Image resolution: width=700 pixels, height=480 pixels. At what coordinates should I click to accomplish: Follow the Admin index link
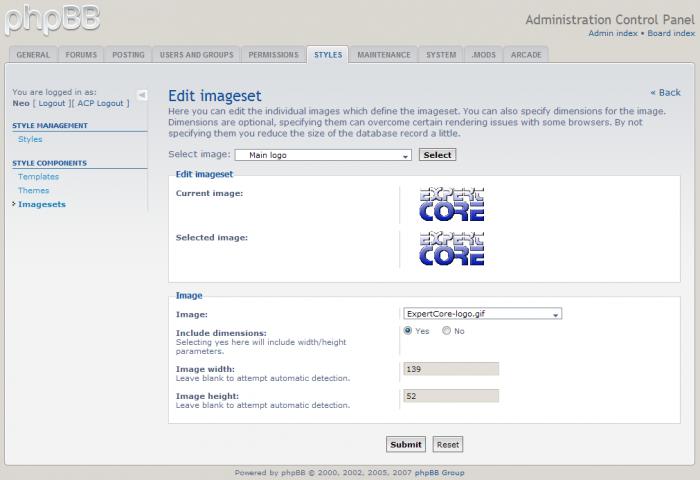[x=613, y=33]
